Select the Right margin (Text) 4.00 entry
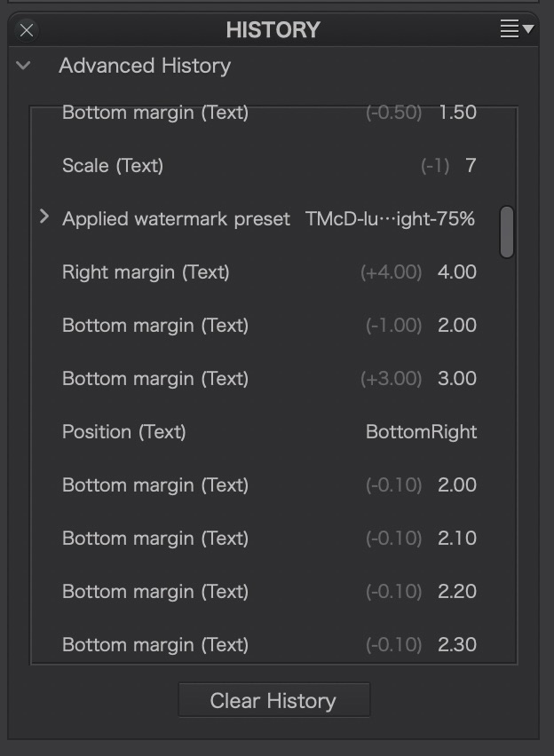The image size is (554, 756). [146, 272]
